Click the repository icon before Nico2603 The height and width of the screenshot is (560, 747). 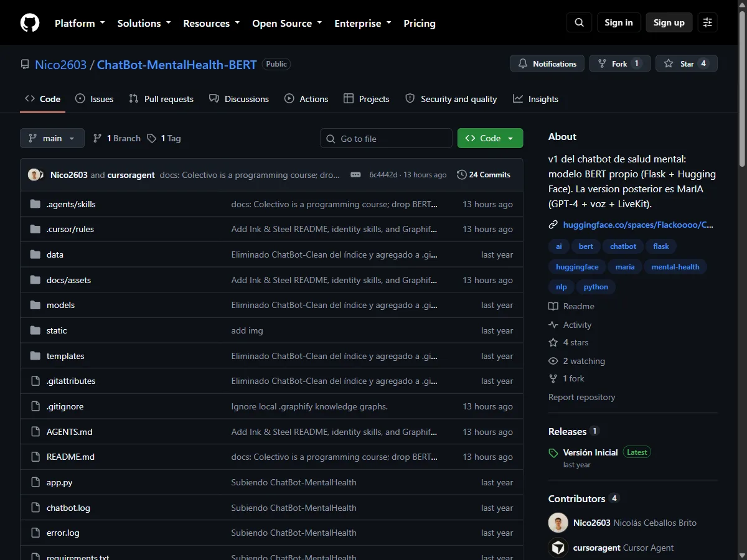click(x=25, y=64)
